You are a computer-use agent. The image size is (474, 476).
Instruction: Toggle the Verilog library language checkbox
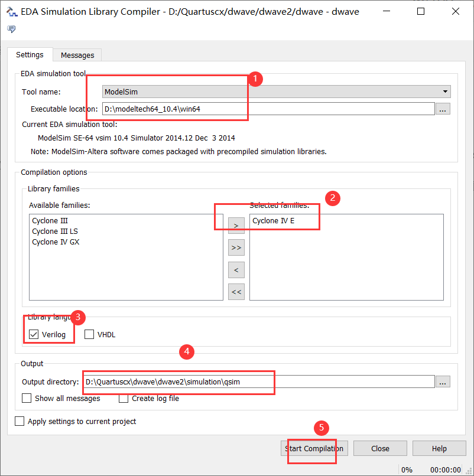(34, 334)
